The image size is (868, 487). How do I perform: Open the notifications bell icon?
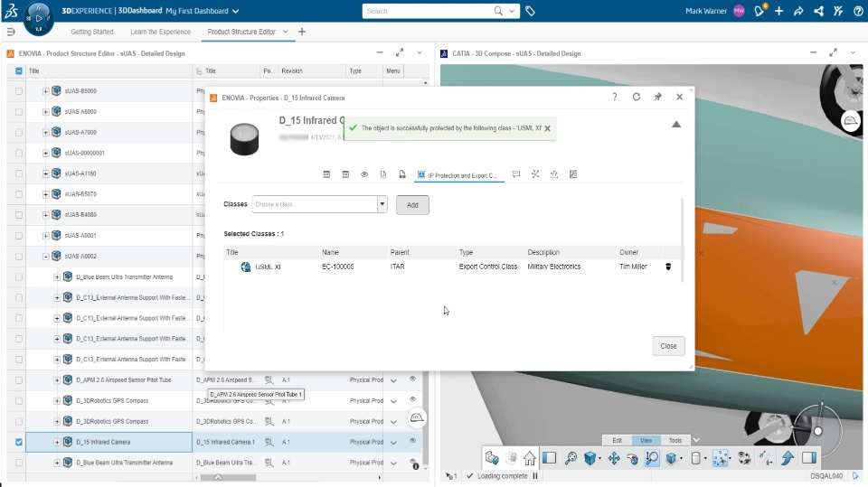coord(759,11)
